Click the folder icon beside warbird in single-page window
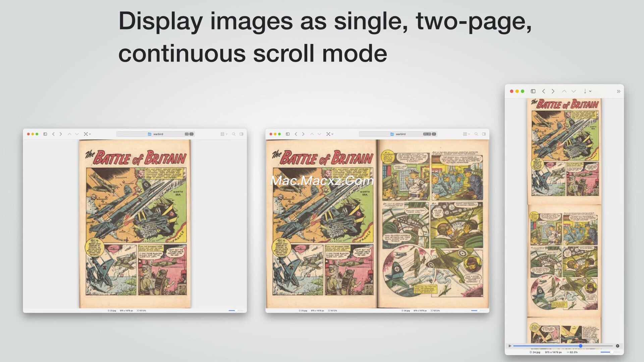 (x=150, y=134)
